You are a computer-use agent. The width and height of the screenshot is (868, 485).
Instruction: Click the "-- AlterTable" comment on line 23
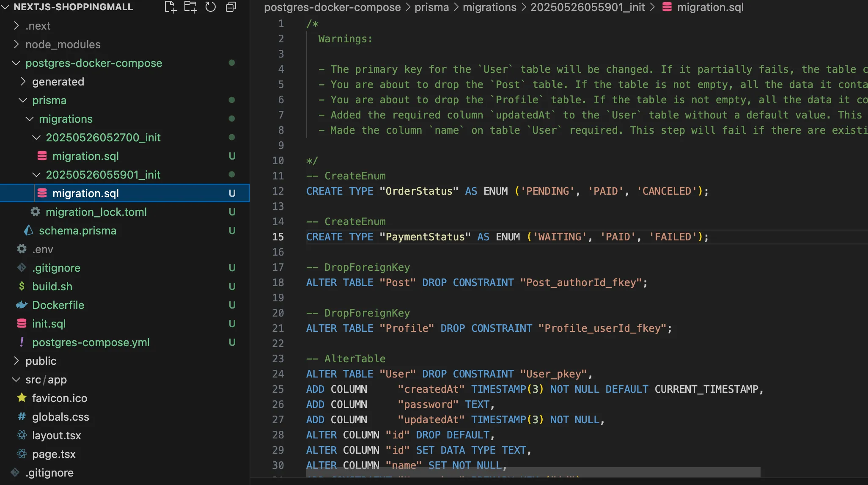pos(346,358)
